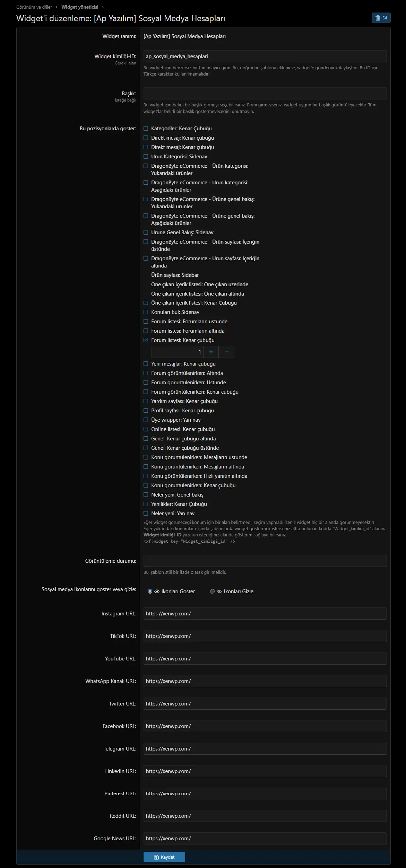Check Kategoriler: Kenar Çubuğu
The height and width of the screenshot is (868, 406).
pos(146,129)
